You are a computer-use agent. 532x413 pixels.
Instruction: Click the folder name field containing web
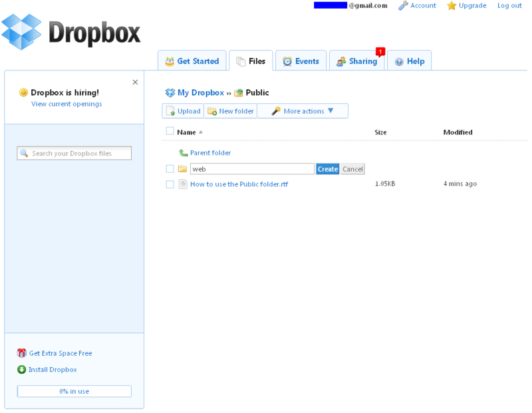pyautogui.click(x=252, y=169)
